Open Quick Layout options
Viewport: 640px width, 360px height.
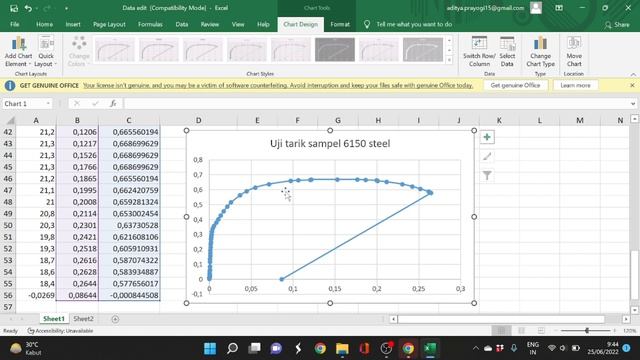[45, 52]
